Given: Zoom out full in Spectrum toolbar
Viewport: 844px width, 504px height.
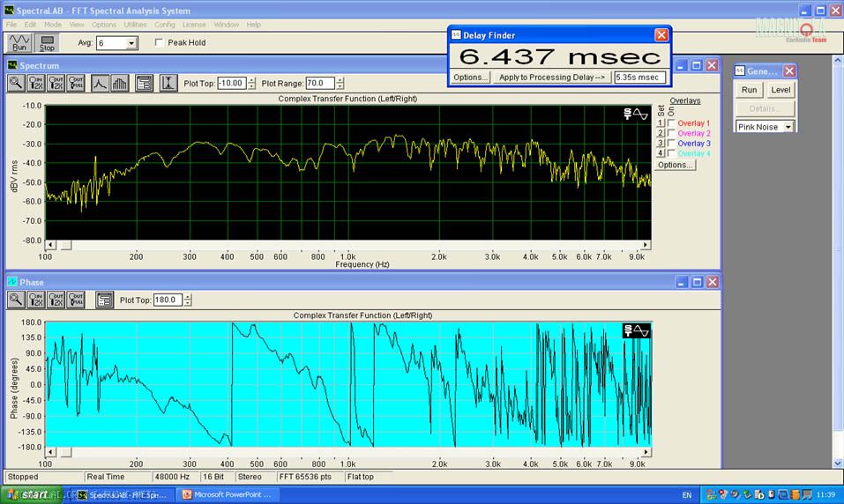Looking at the screenshot, I should (x=76, y=83).
